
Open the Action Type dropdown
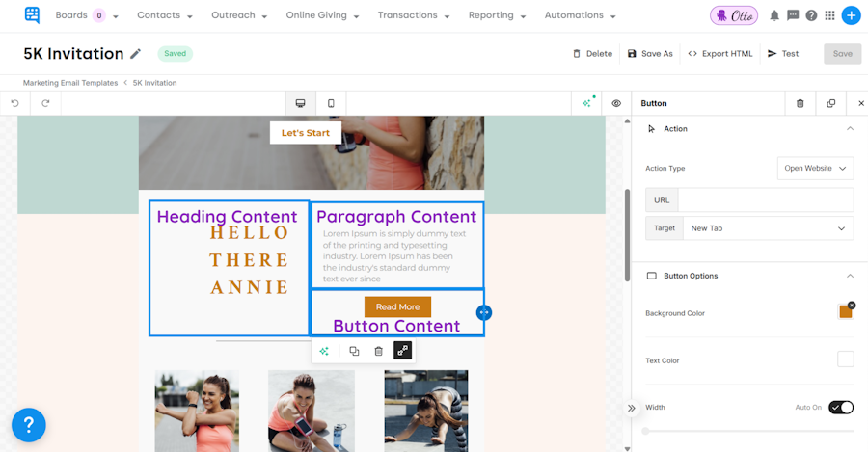pyautogui.click(x=815, y=169)
